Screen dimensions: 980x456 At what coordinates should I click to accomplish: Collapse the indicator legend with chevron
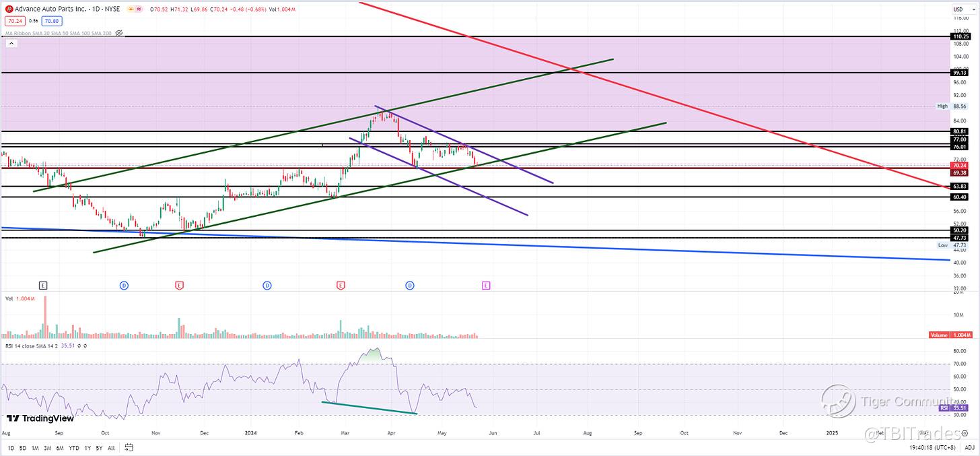[11, 43]
